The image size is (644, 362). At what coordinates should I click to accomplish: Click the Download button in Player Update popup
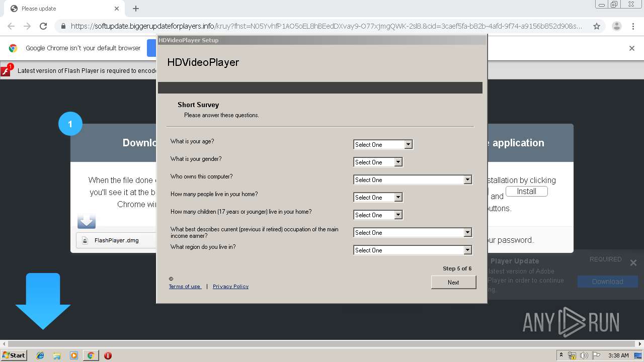[x=607, y=282]
